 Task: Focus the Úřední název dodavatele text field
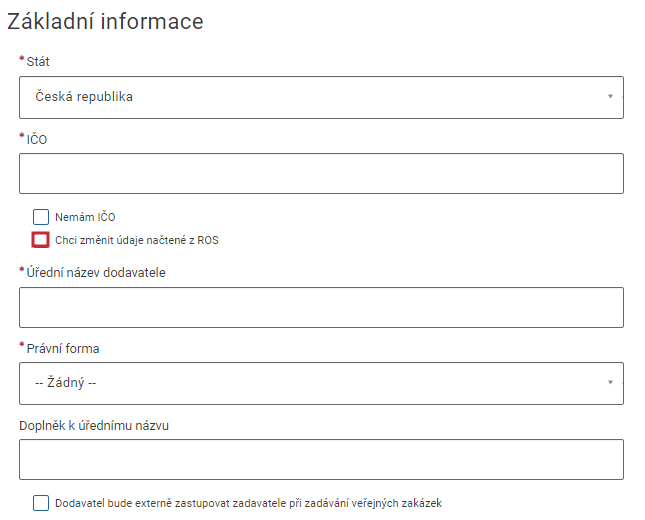pos(321,308)
